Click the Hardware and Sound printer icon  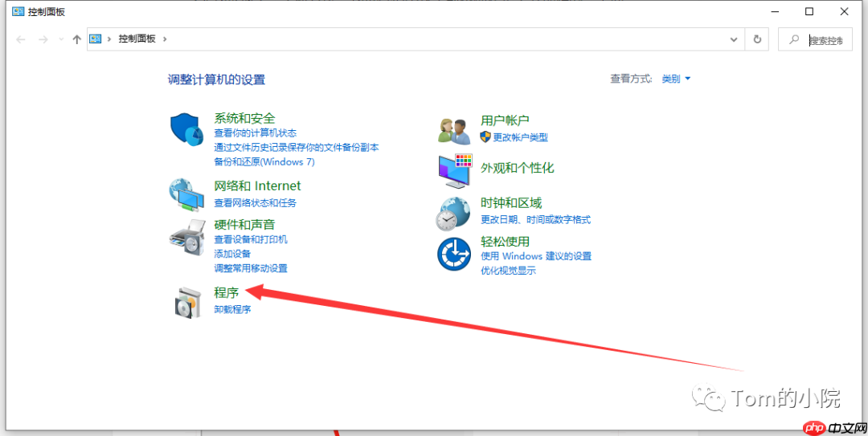[187, 236]
